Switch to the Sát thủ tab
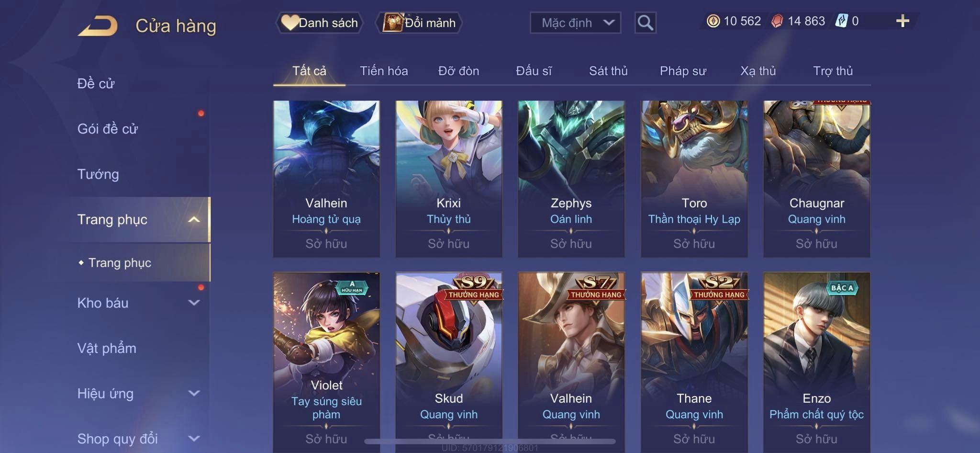 pyautogui.click(x=608, y=71)
